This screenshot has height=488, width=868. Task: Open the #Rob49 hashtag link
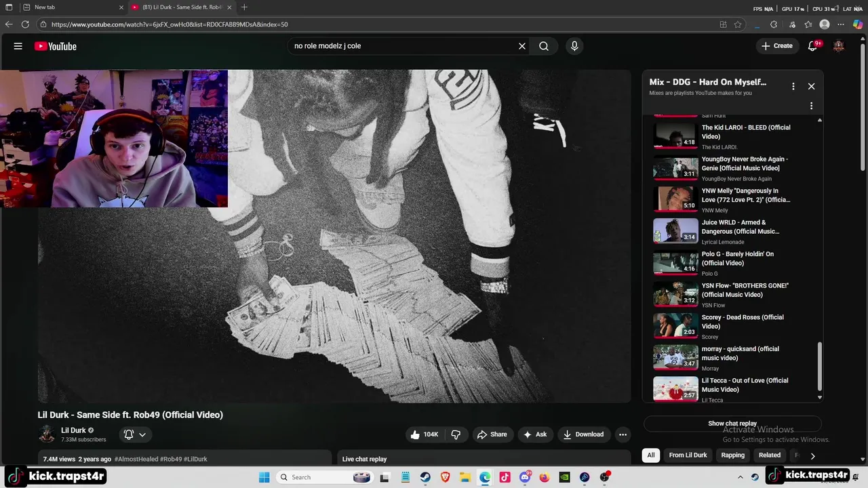[x=171, y=460]
